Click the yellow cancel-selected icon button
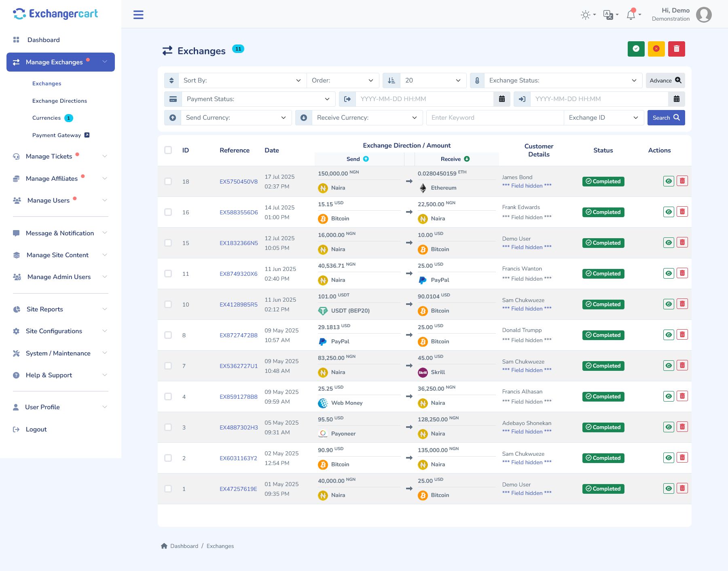 656,49
